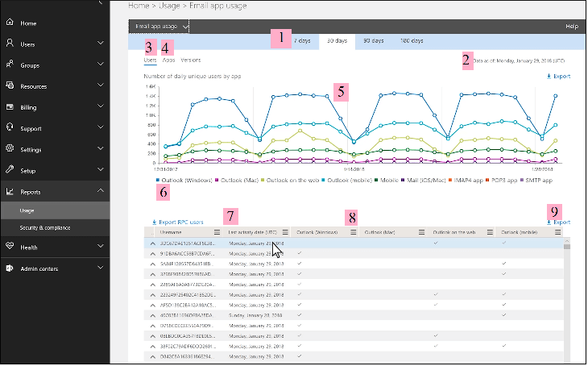
Task: Switch to the Versions chart view tab
Action: (191, 60)
